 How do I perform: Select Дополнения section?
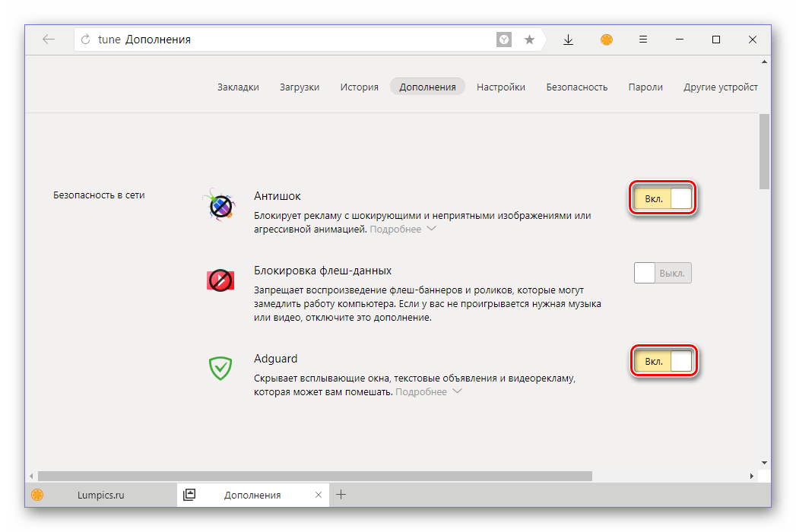(x=427, y=87)
